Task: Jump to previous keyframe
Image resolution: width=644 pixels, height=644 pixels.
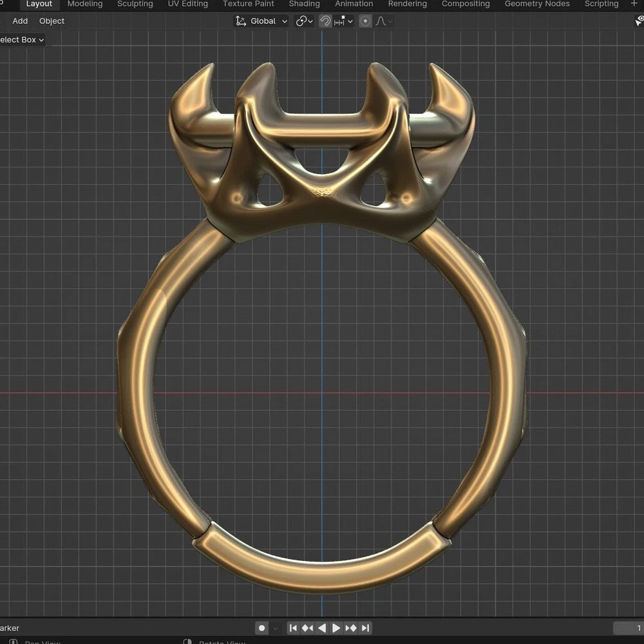Action: pyautogui.click(x=307, y=628)
